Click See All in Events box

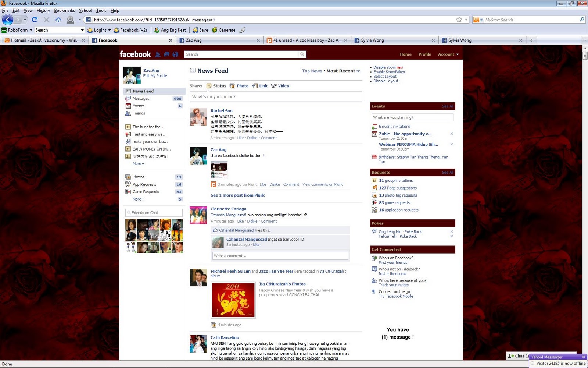tap(448, 106)
